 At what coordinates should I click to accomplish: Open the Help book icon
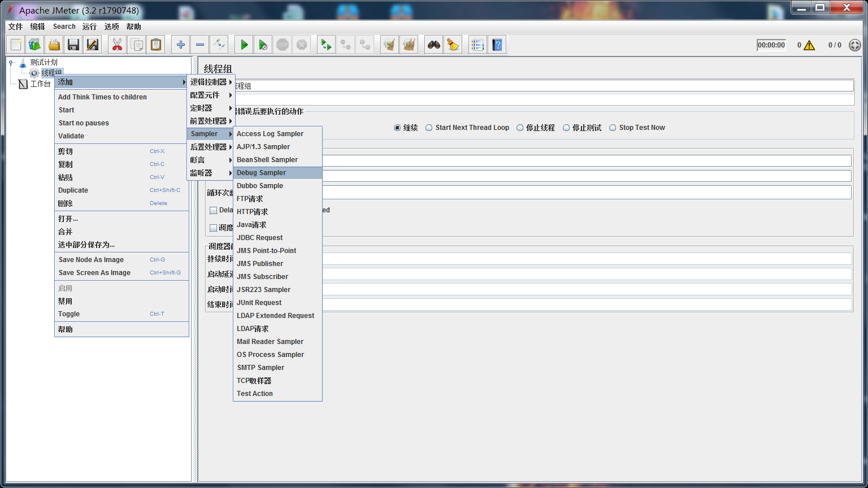(x=497, y=45)
